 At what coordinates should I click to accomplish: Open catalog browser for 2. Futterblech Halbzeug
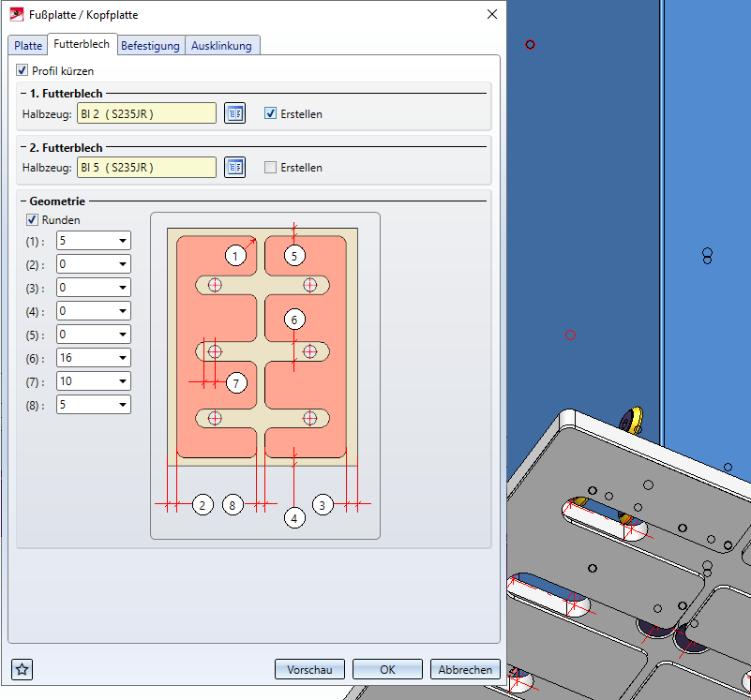tap(234, 168)
